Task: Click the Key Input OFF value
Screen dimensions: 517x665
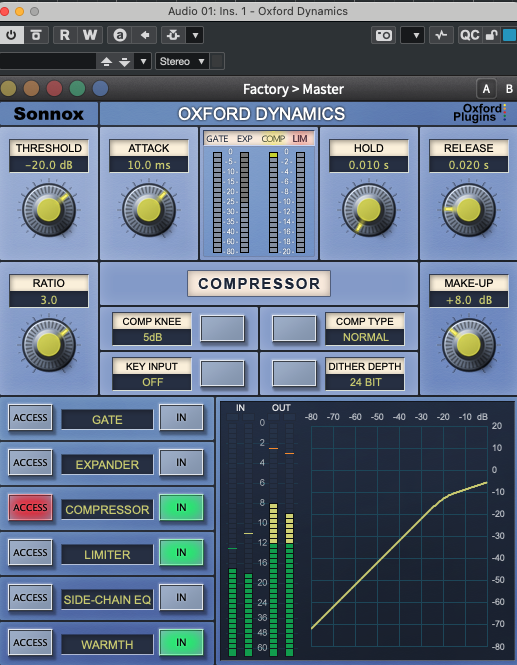Action: pos(152,382)
